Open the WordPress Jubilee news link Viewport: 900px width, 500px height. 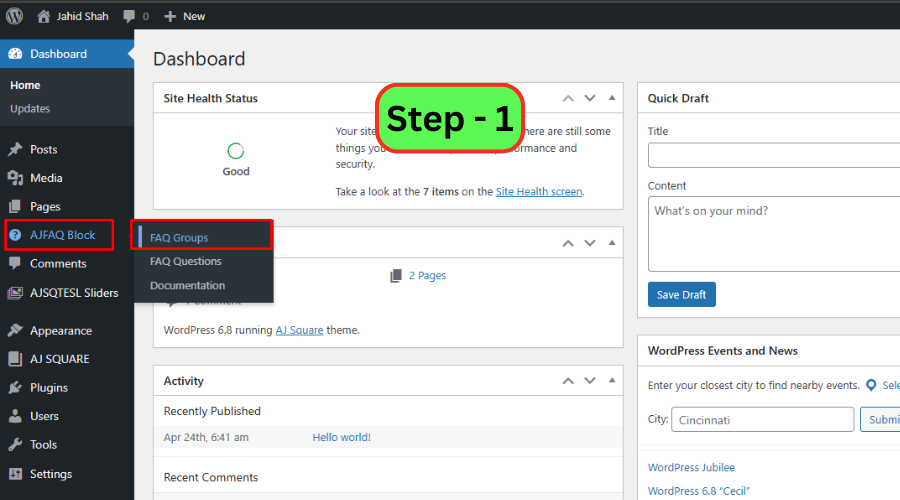(x=691, y=467)
